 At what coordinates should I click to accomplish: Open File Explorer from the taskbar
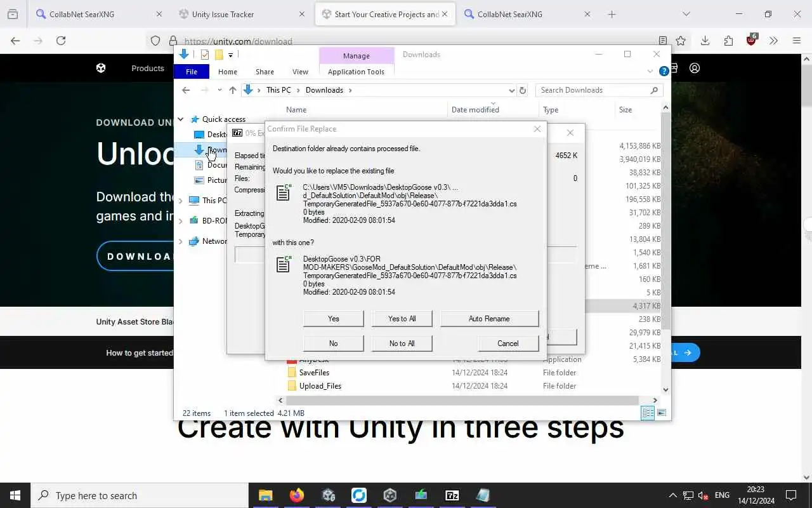[265, 495]
